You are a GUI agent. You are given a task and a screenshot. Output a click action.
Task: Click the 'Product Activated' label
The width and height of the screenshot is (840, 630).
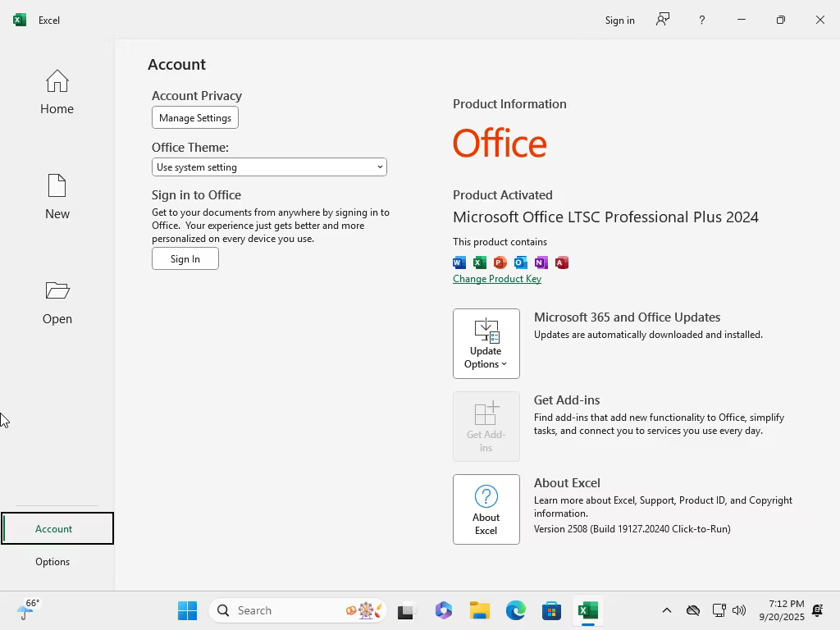pyautogui.click(x=503, y=195)
